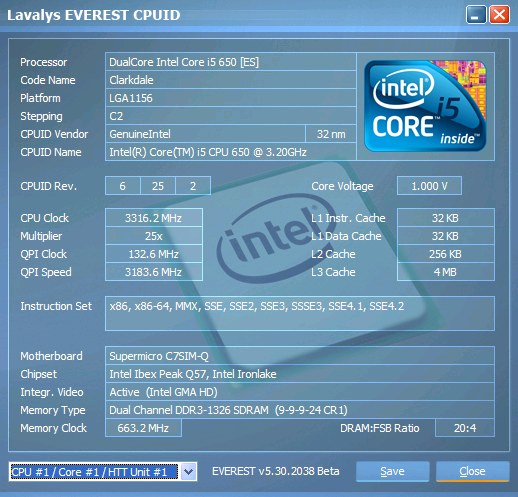
Task: Click the DRAM:FSB ratio value 20:4
Action: point(465,428)
